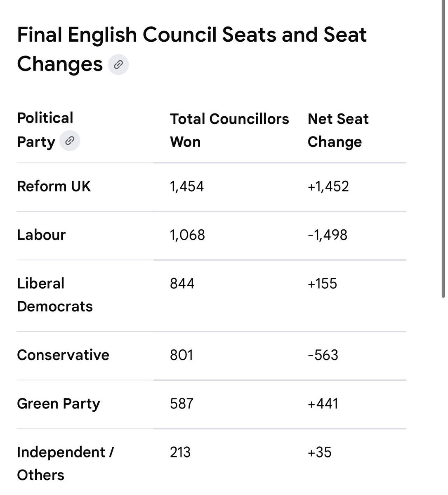Screen dimensions: 448x495
Task: Click the Total Councillors Won column header
Action: point(229,130)
